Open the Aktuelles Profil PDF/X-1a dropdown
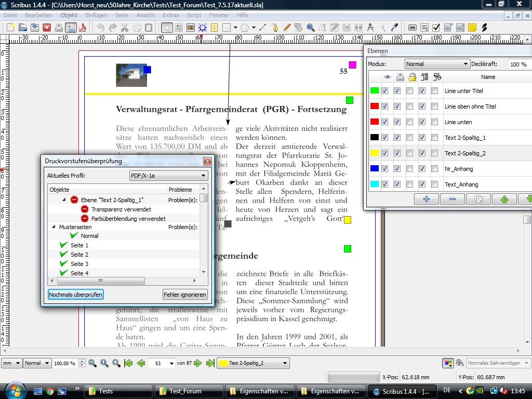 click(168, 176)
